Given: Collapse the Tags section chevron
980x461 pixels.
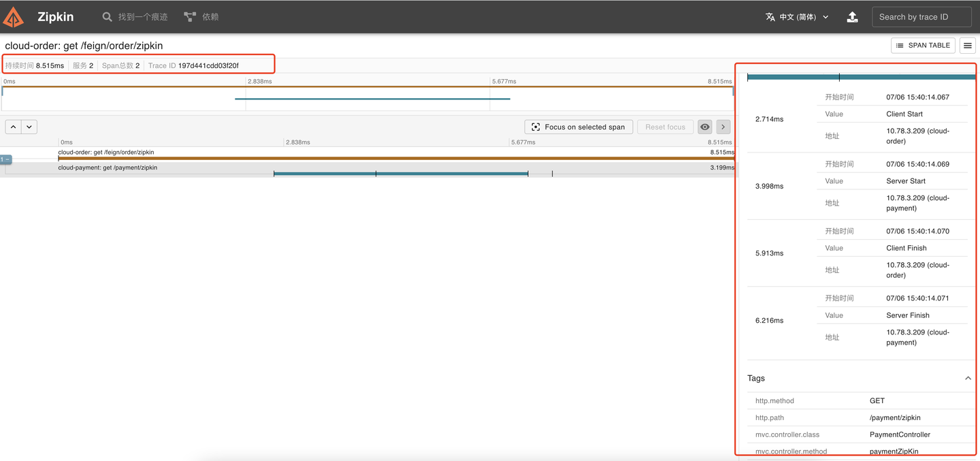Looking at the screenshot, I should coord(968,378).
